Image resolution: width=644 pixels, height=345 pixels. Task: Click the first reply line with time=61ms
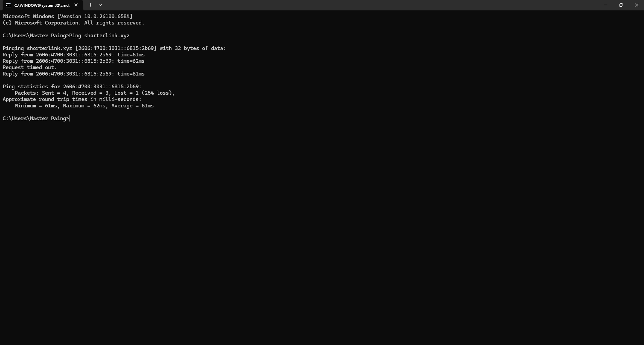[73, 55]
